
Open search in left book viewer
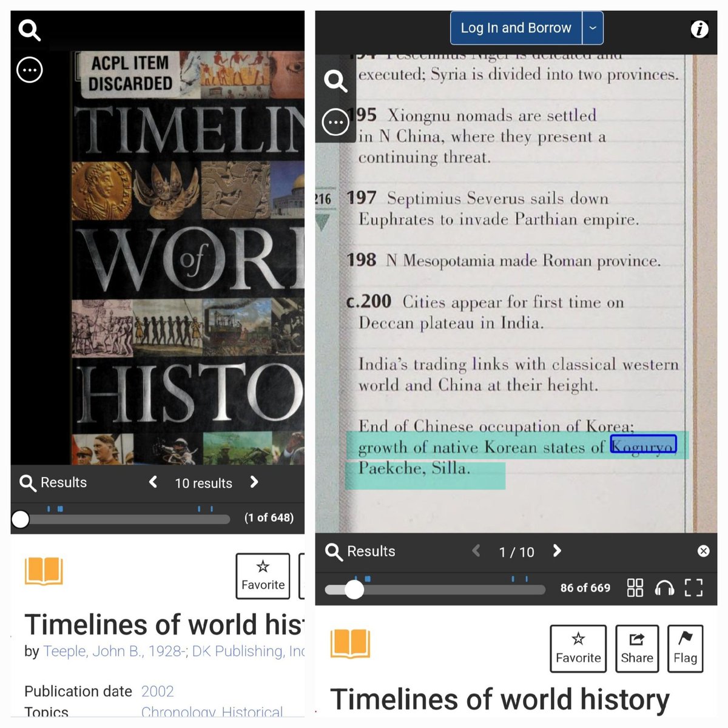click(x=29, y=30)
